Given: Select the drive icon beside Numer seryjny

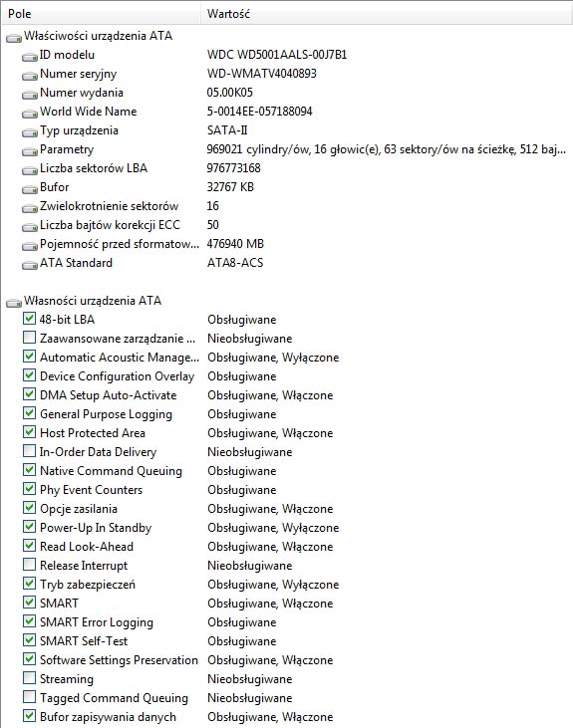Looking at the screenshot, I should tap(30, 76).
